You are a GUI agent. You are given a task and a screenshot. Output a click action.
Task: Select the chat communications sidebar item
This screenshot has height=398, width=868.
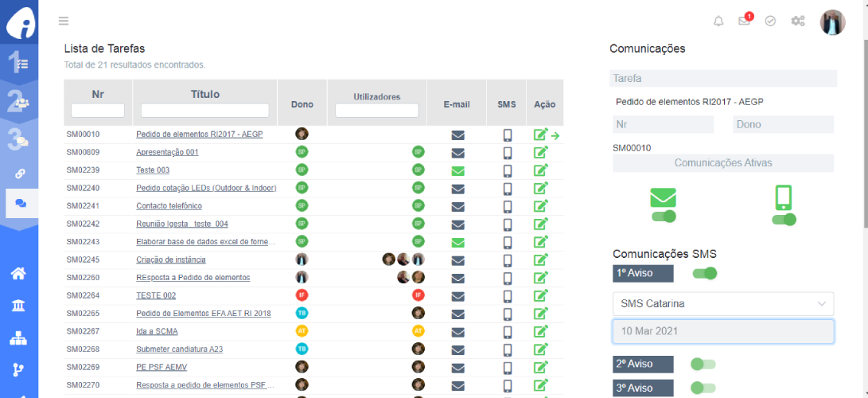(x=20, y=204)
